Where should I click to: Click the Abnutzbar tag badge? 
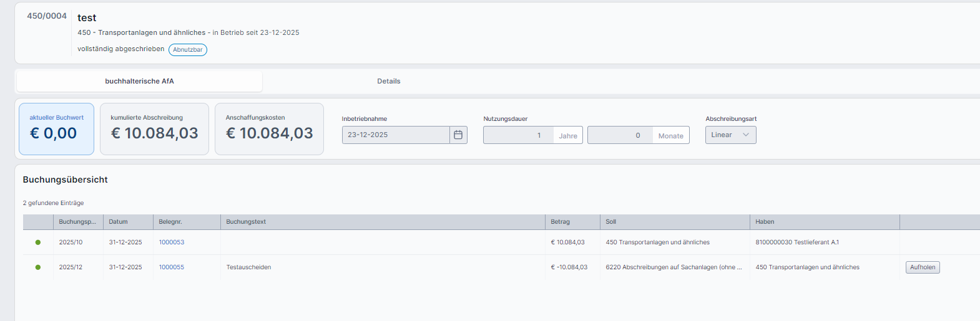(187, 50)
